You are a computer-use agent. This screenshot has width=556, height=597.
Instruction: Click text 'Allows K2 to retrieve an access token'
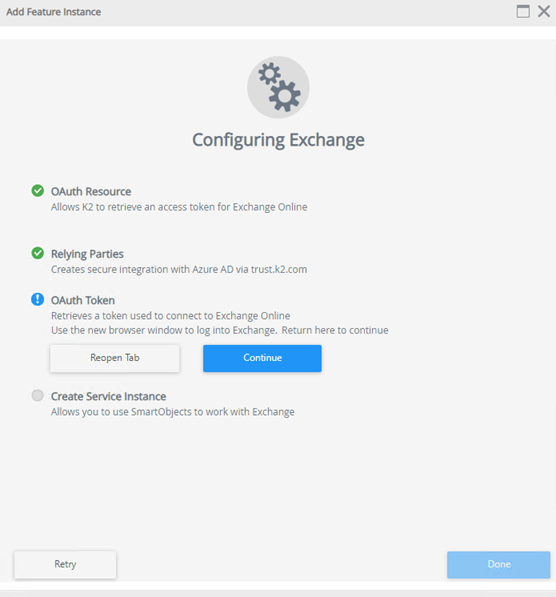coord(133,207)
